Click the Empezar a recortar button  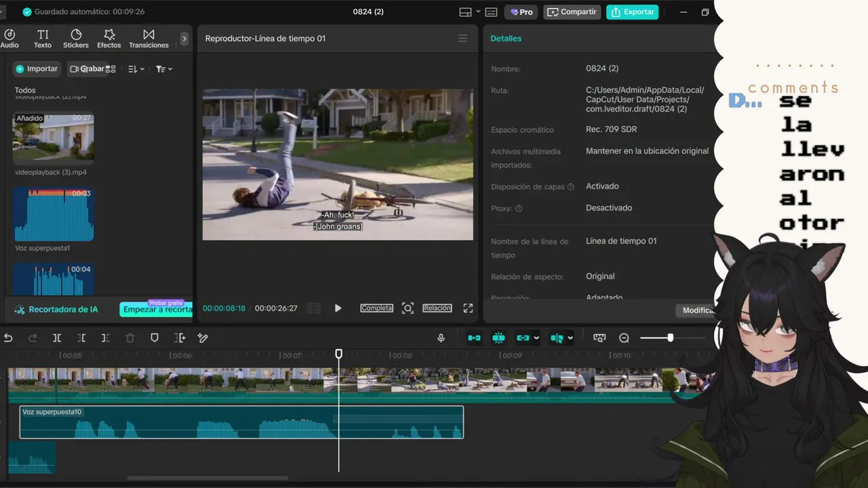click(x=157, y=310)
